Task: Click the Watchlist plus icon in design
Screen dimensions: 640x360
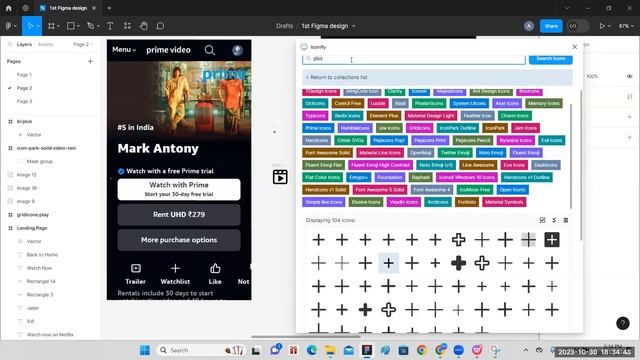Action: pos(175,268)
